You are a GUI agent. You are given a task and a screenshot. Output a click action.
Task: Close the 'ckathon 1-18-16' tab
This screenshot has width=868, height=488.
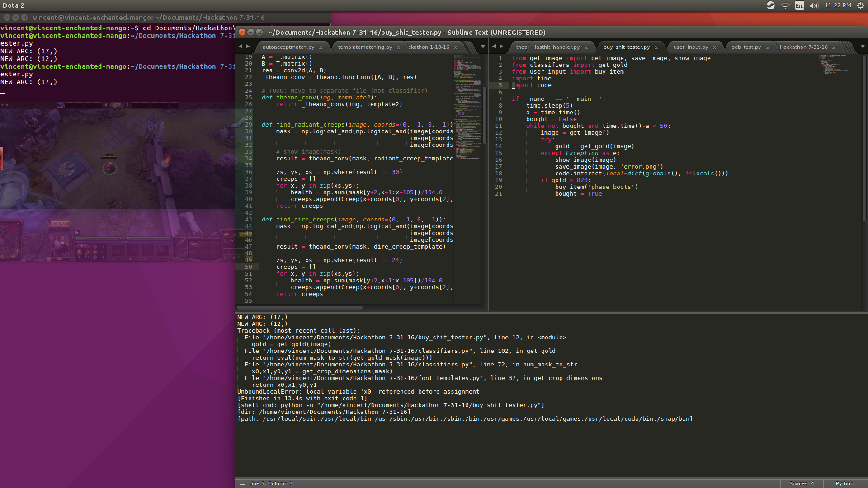(455, 47)
